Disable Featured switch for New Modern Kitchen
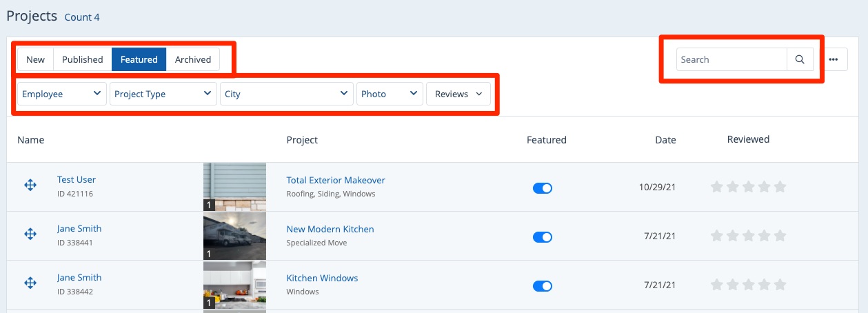The height and width of the screenshot is (313, 868). click(543, 237)
